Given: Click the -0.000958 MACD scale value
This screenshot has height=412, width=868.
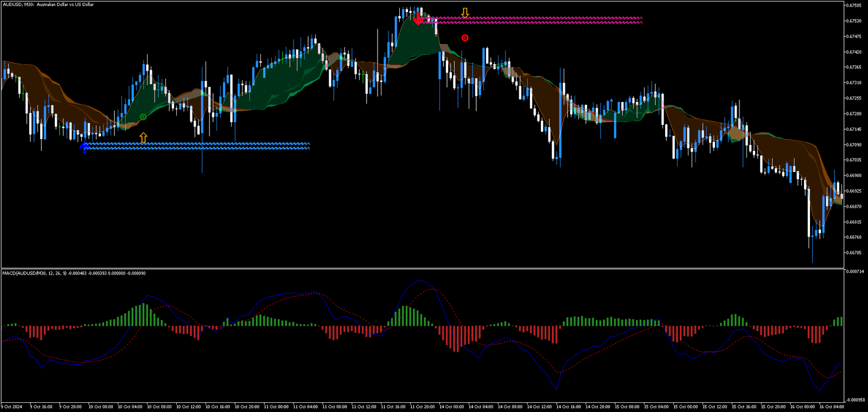Looking at the screenshot, I should (856, 400).
